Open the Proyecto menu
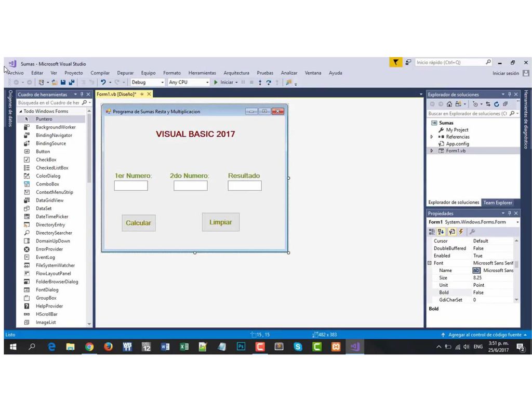 [74, 73]
